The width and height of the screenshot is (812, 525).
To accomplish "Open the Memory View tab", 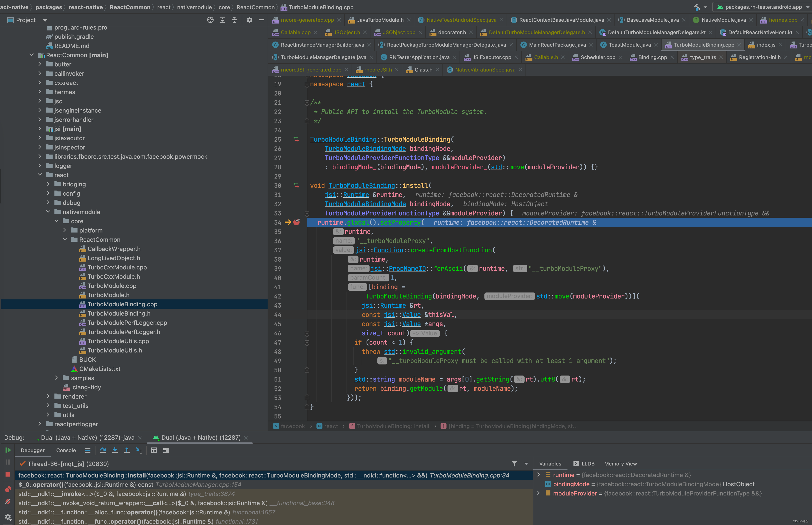I will (x=621, y=464).
